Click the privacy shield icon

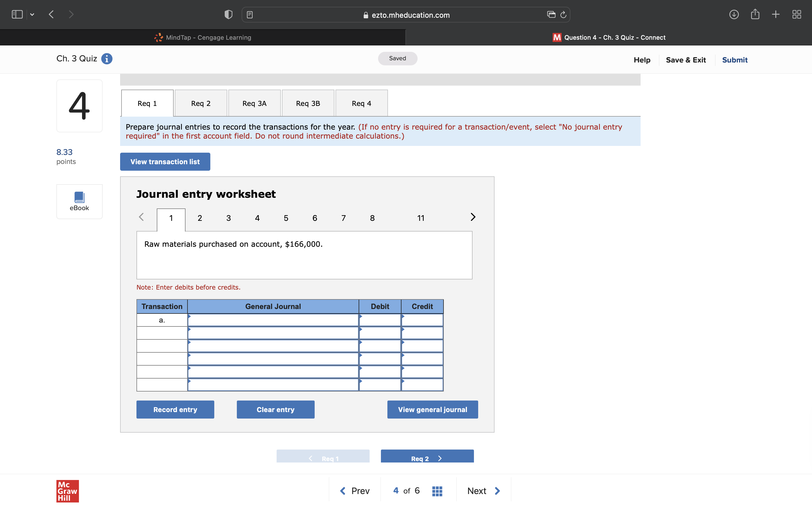tap(228, 14)
